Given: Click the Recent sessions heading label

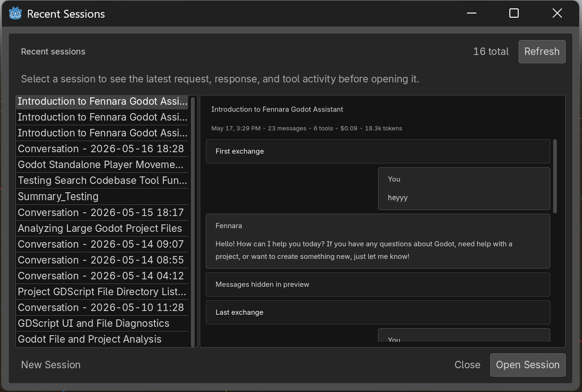Looking at the screenshot, I should [x=53, y=52].
